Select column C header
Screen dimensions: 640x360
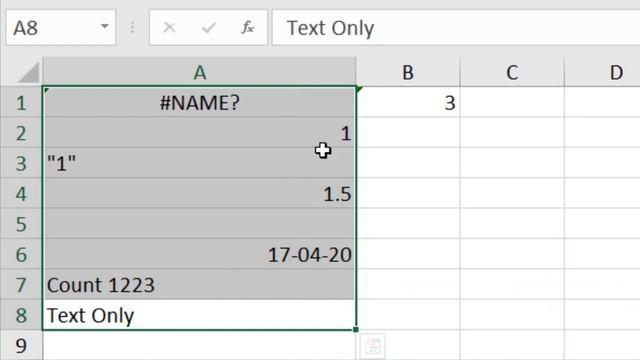512,72
